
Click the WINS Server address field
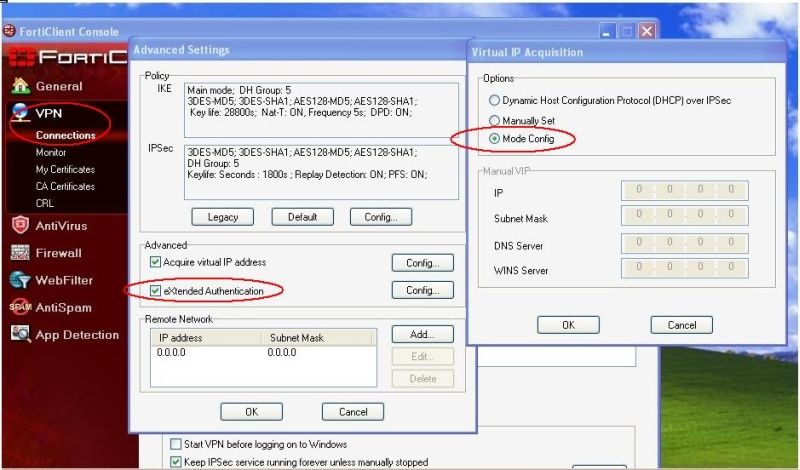coord(685,268)
